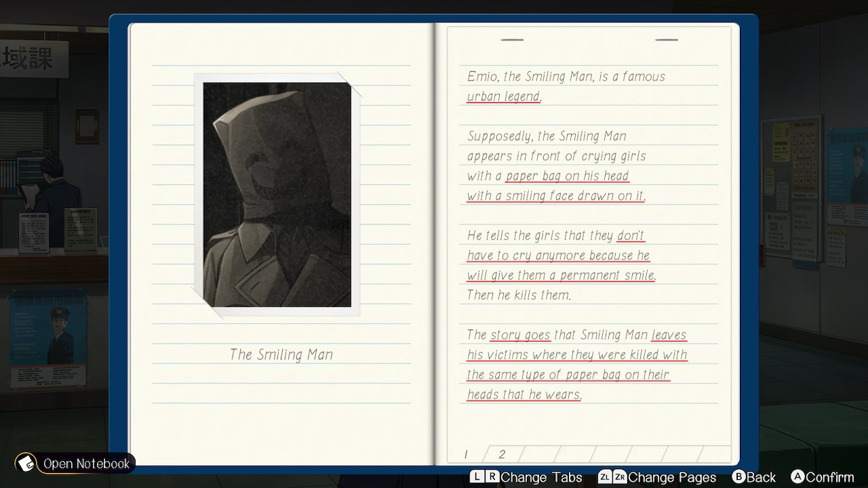The width and height of the screenshot is (868, 488).
Task: Select underlined phrase 'story goes'
Action: point(520,335)
